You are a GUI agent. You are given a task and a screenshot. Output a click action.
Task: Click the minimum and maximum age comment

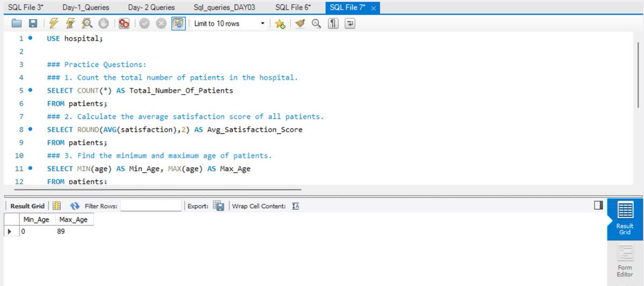159,156
